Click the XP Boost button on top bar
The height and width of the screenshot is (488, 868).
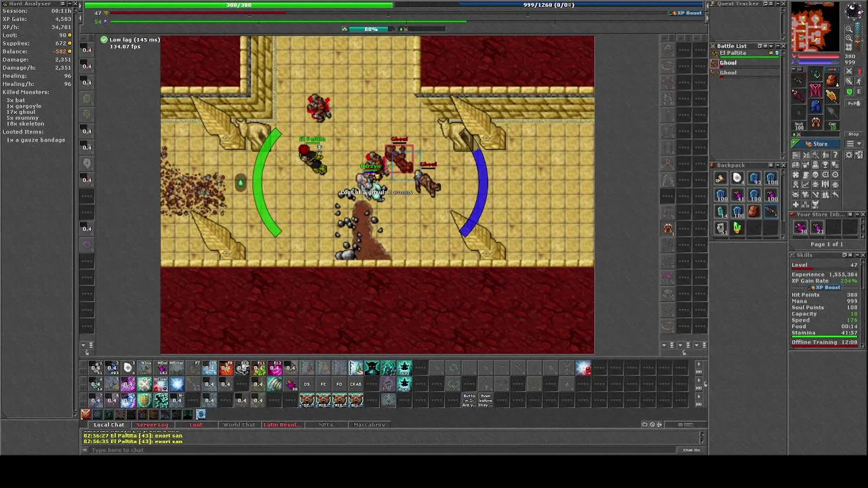click(686, 13)
